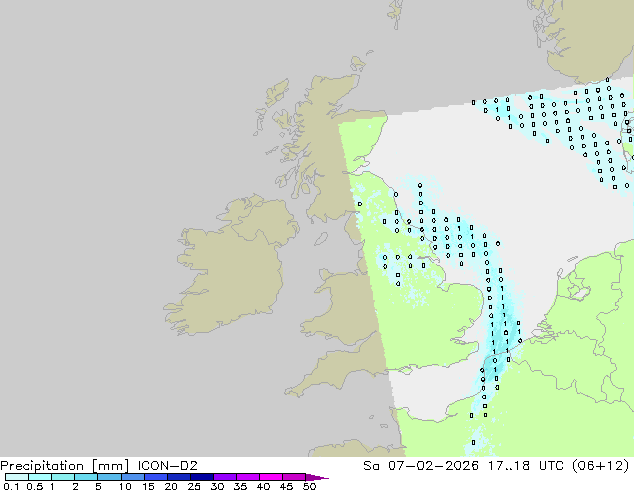The width and height of the screenshot is (634, 490).
Task: Click the '0.5' legend scale value
Action: click(x=35, y=486)
